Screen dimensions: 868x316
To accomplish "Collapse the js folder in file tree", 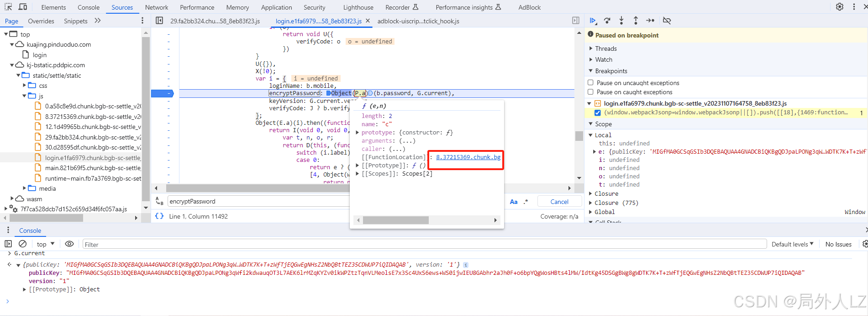I will click(24, 96).
